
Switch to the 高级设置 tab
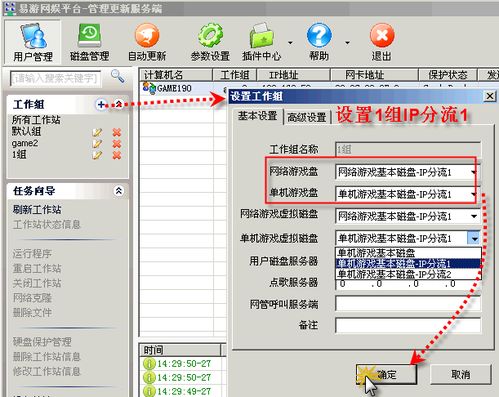(x=307, y=117)
